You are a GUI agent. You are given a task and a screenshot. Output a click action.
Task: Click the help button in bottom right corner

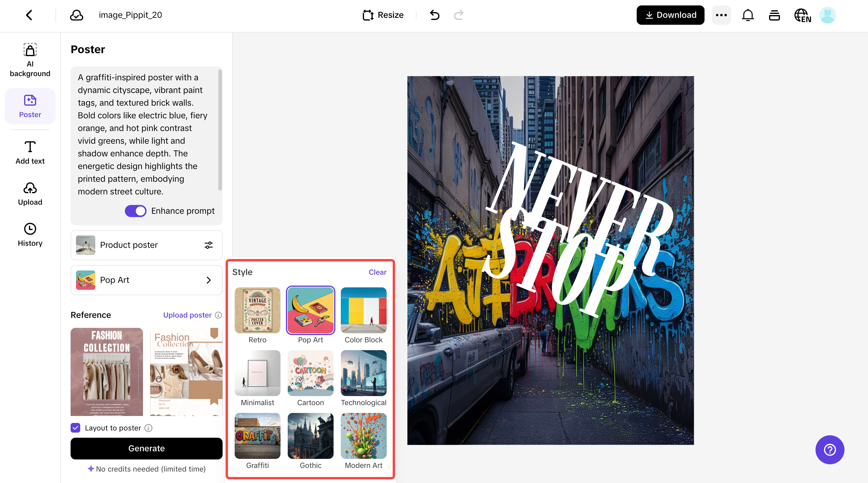coord(830,449)
